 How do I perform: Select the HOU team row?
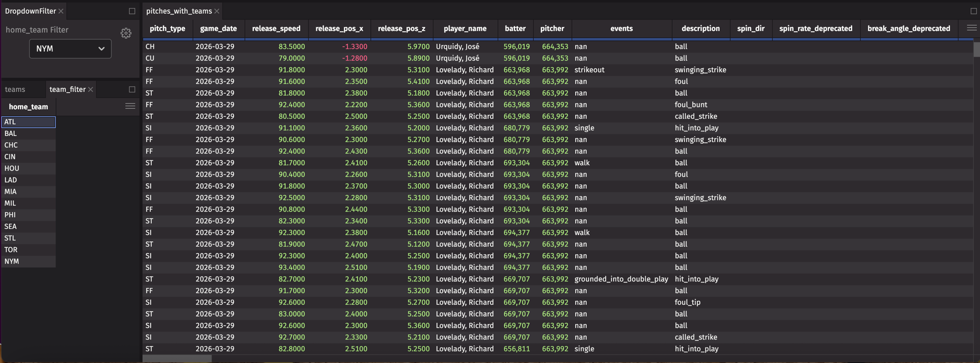tap(29, 168)
